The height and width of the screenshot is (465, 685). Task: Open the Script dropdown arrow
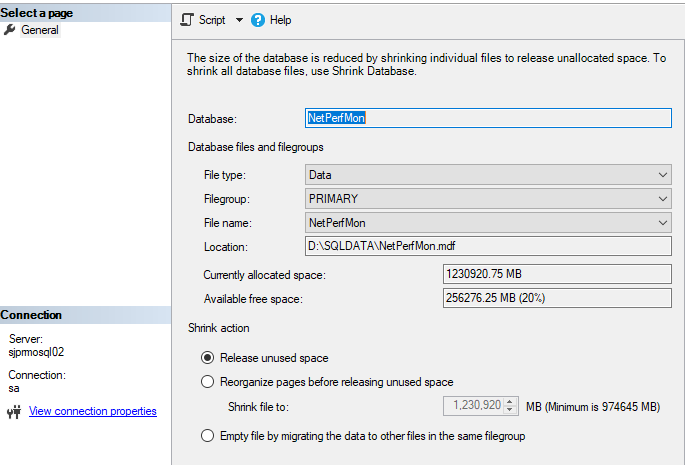239,20
